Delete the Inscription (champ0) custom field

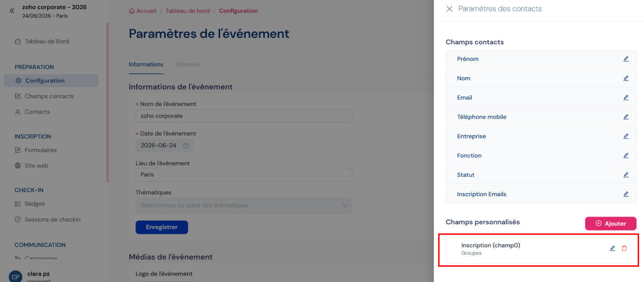coord(624,248)
